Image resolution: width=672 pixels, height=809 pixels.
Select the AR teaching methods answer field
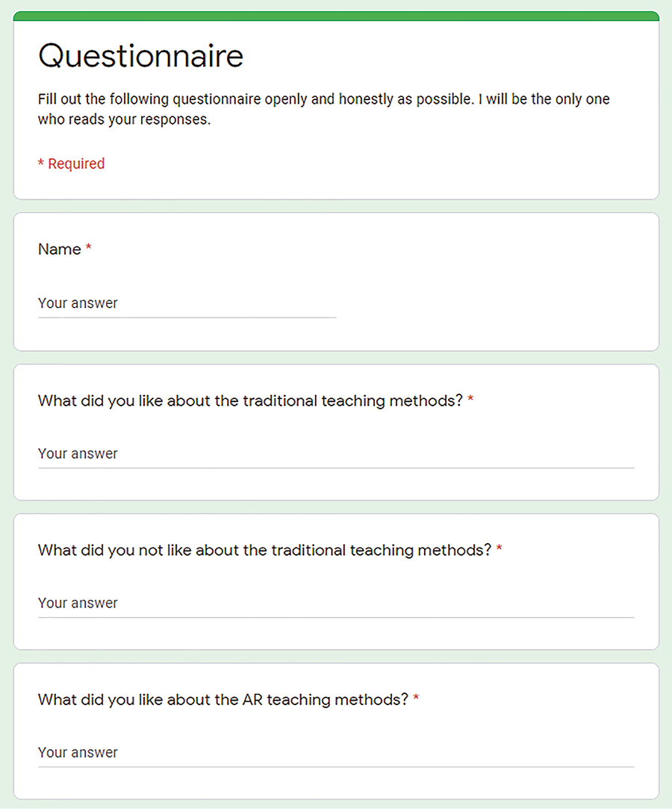pos(336,753)
